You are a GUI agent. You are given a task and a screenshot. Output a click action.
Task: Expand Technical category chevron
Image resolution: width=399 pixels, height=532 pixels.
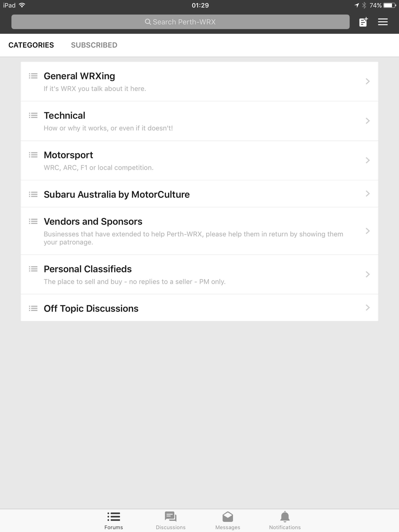[x=367, y=121]
